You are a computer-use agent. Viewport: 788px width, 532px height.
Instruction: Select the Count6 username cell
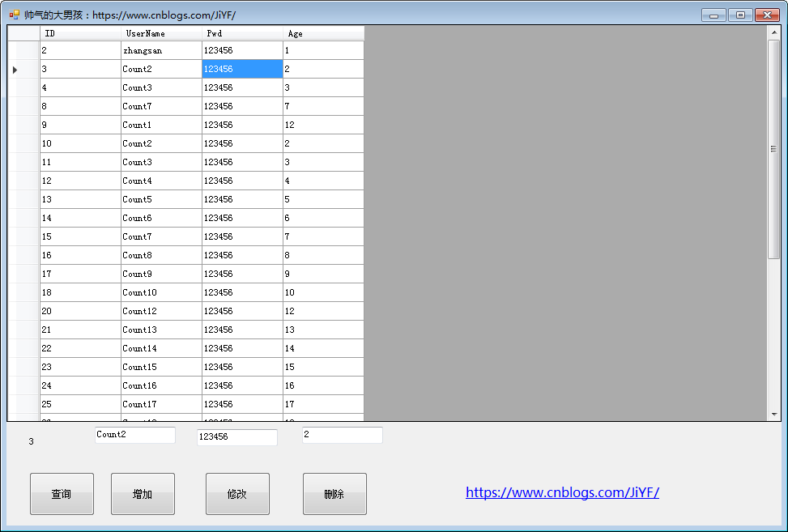[161, 218]
